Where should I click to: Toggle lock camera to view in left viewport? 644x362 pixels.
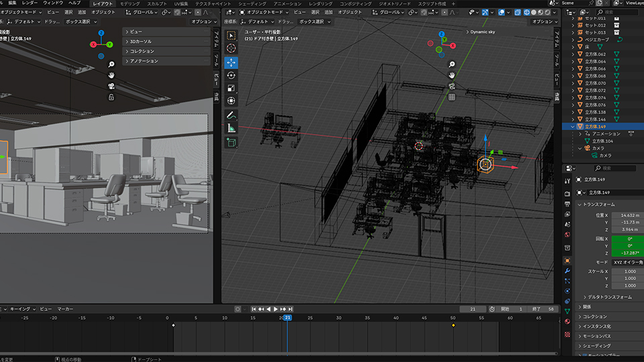[x=111, y=97]
